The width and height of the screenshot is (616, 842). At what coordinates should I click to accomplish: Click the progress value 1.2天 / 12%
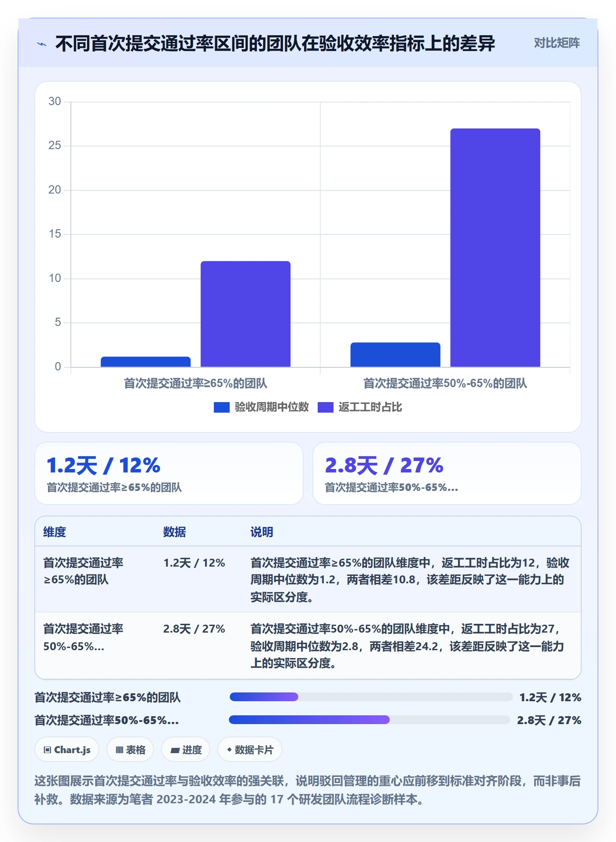[x=550, y=697]
